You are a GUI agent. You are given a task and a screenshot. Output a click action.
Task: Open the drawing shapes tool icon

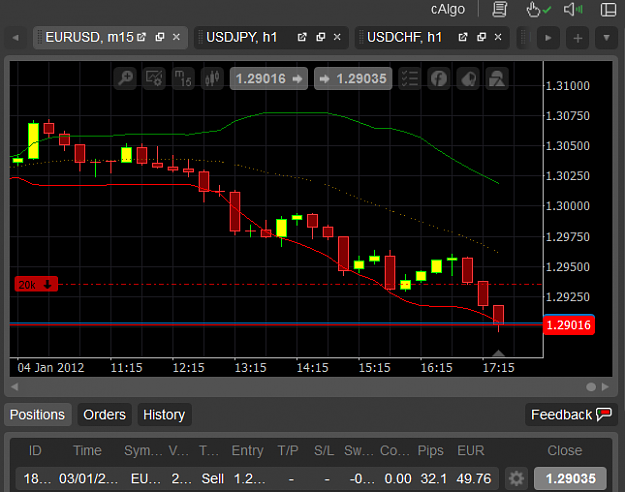(497, 78)
